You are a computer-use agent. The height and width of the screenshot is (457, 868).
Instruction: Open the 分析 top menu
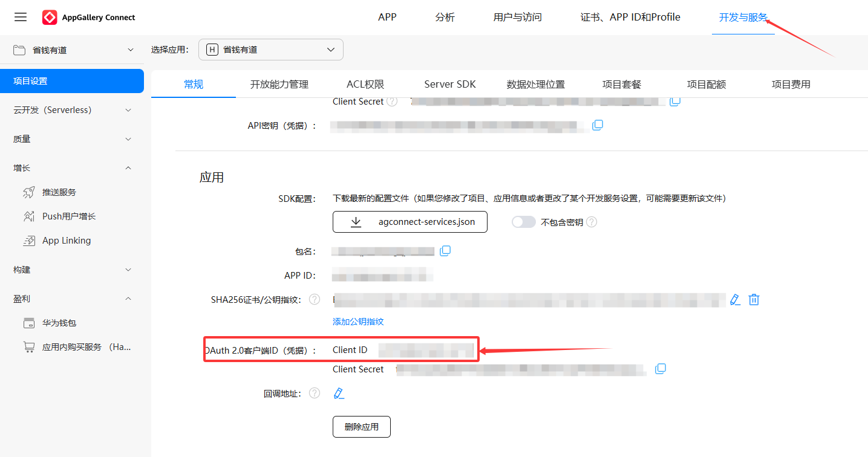[445, 18]
